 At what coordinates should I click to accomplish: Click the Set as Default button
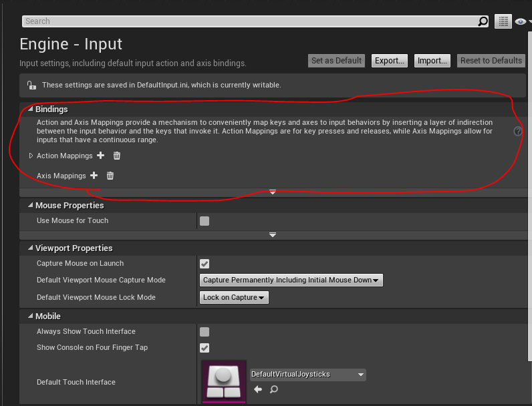point(336,61)
